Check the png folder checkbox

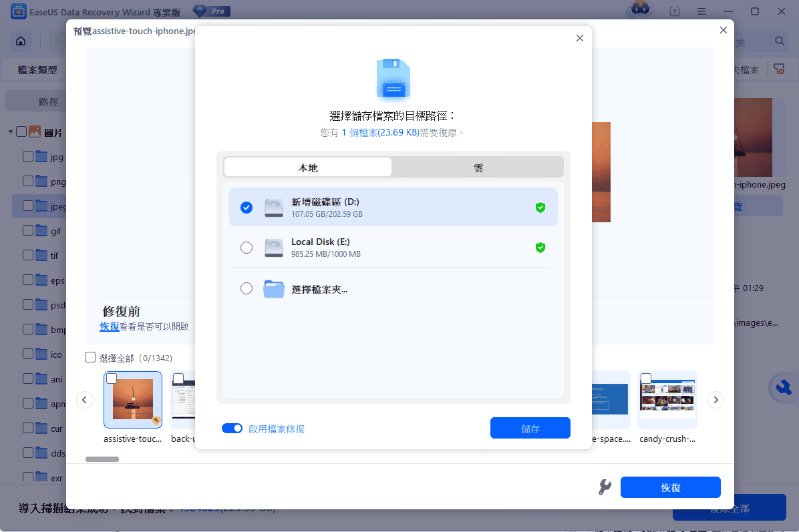[x=28, y=181]
